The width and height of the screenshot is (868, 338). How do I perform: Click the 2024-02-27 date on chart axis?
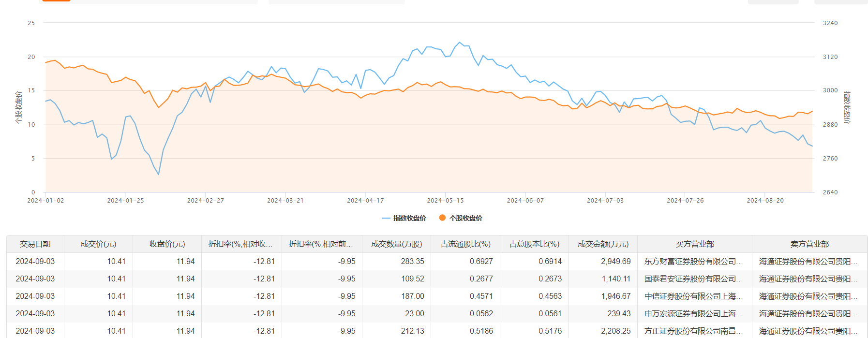pyautogui.click(x=206, y=201)
